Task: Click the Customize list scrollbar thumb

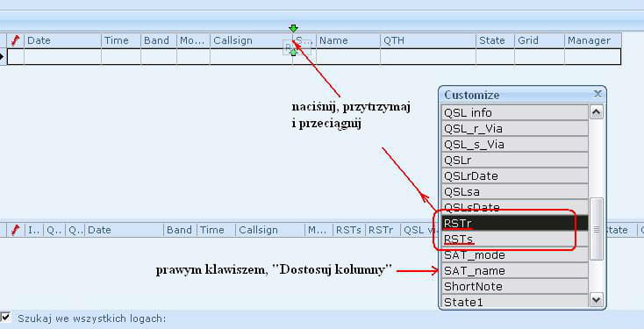Action: (597, 229)
